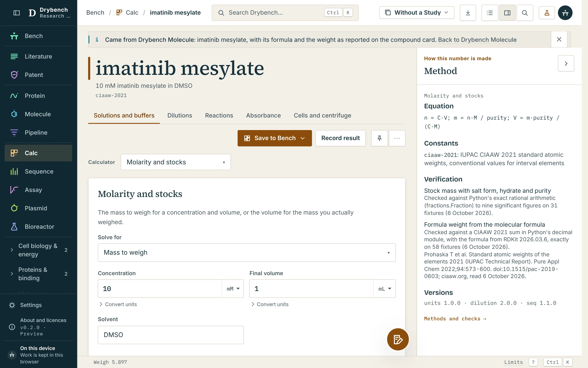Expand Convert units under Concentration

[118, 304]
